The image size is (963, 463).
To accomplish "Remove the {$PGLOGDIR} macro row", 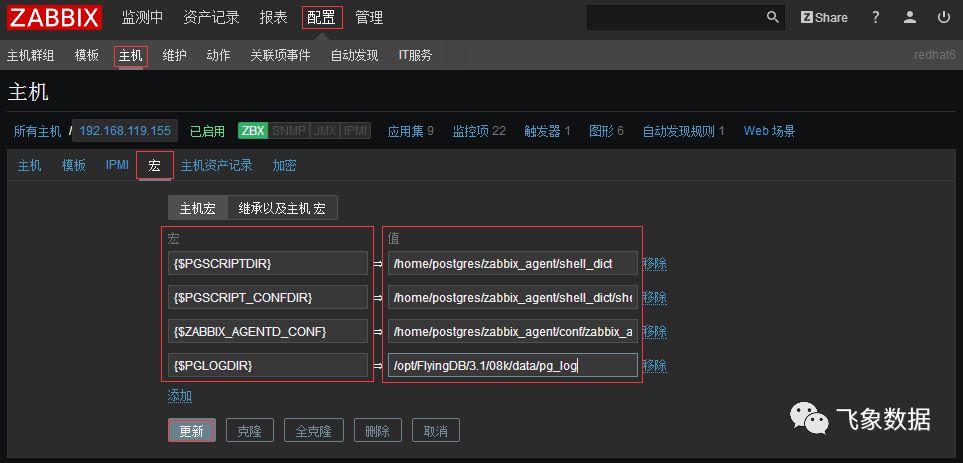I will 655,366.
